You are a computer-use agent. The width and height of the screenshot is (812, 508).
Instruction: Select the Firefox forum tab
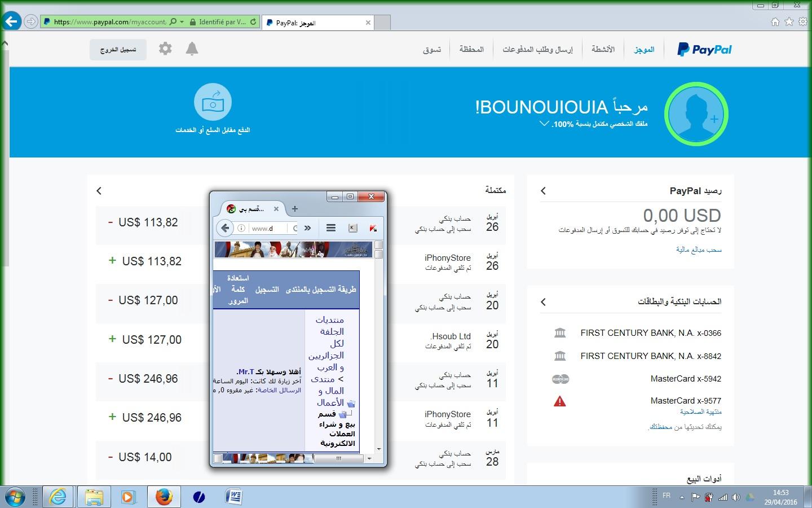(x=253, y=209)
